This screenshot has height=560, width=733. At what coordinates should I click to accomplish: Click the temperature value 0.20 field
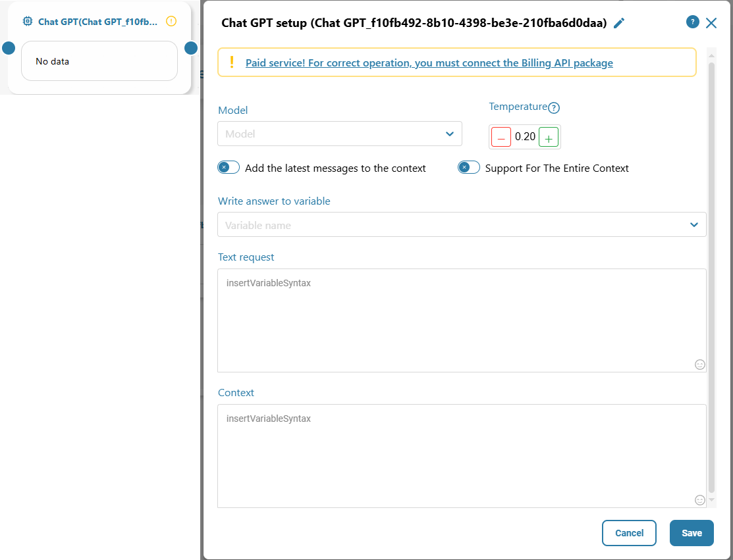(525, 137)
